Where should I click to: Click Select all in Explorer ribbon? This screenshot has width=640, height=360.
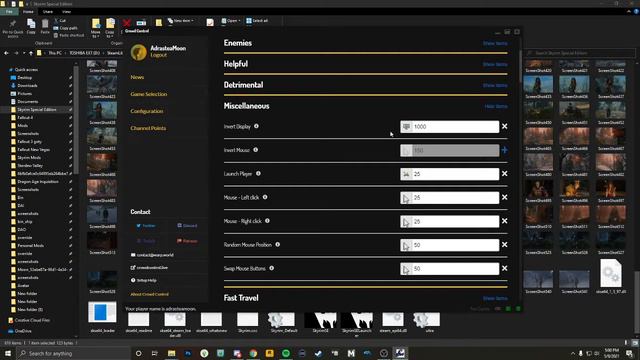point(257,21)
